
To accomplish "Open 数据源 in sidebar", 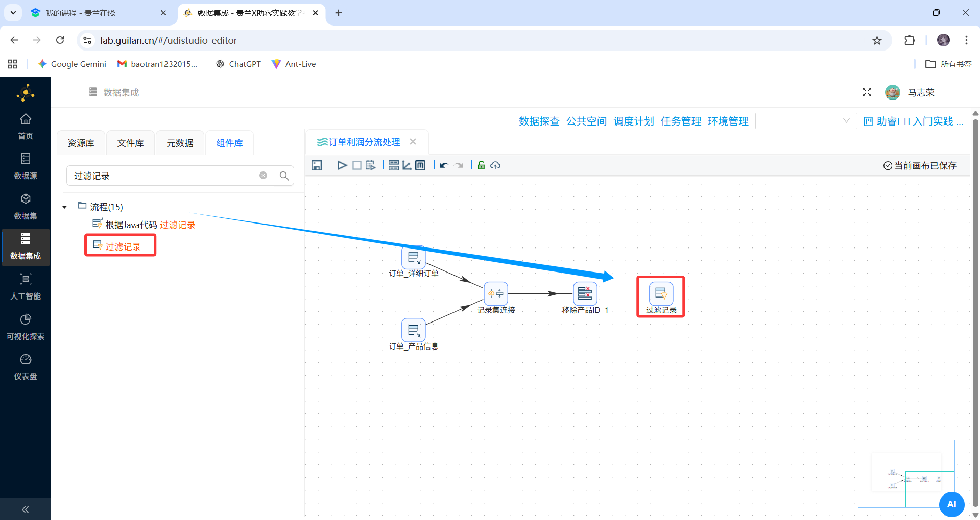I will click(x=26, y=166).
